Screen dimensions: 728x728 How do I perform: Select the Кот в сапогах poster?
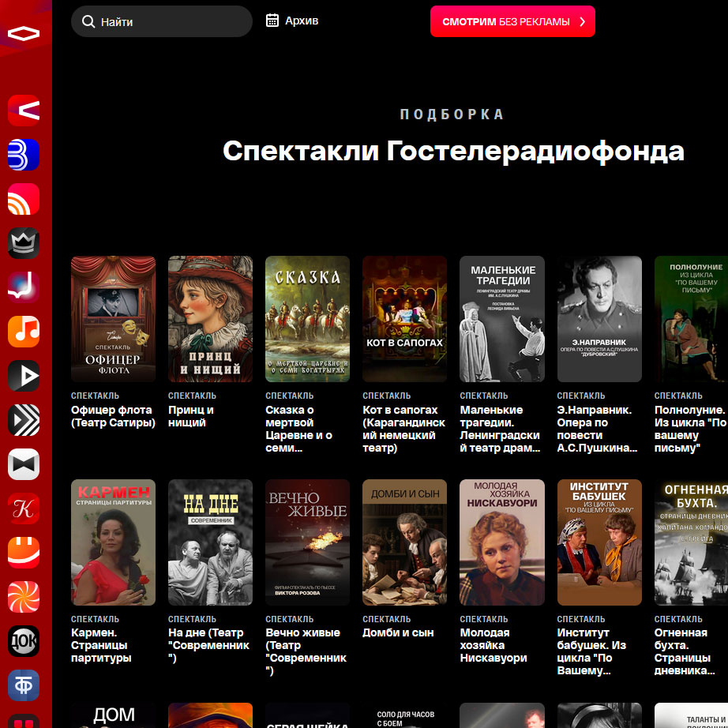point(404,319)
